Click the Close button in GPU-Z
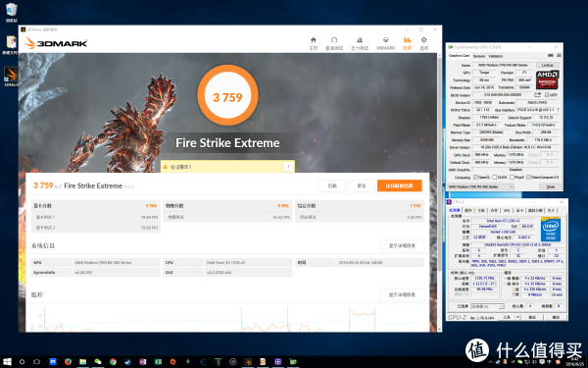 [x=551, y=186]
